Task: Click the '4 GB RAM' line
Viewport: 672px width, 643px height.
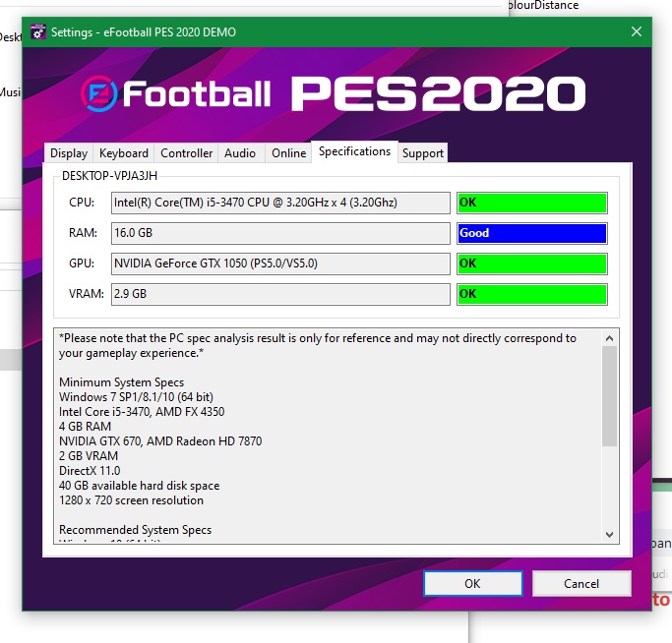Action: pyautogui.click(x=86, y=427)
